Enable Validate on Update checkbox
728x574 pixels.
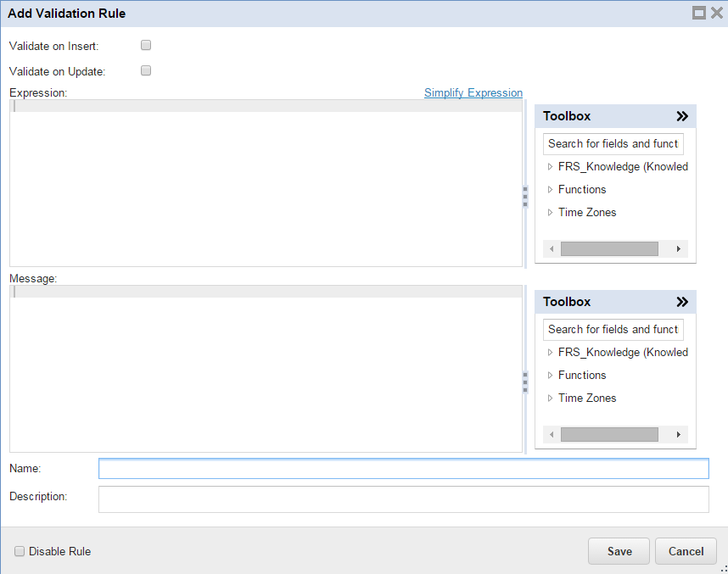coord(146,70)
